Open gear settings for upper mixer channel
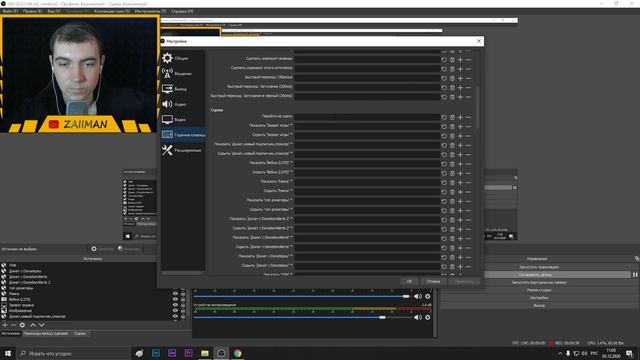 tap(427, 296)
